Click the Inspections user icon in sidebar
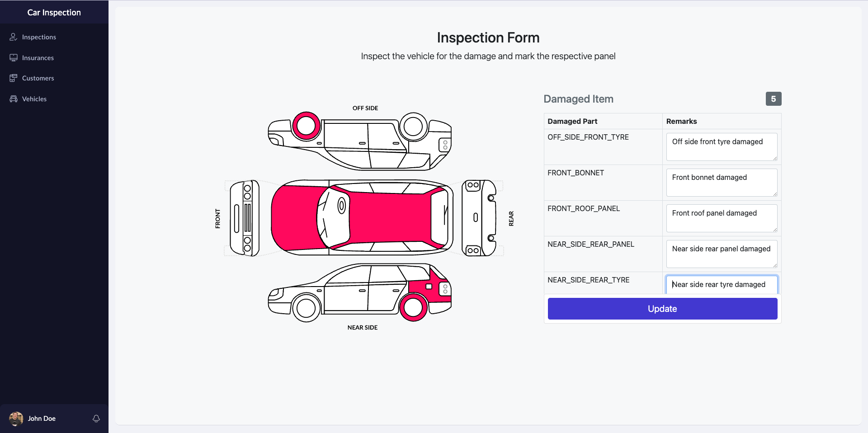 [x=14, y=37]
